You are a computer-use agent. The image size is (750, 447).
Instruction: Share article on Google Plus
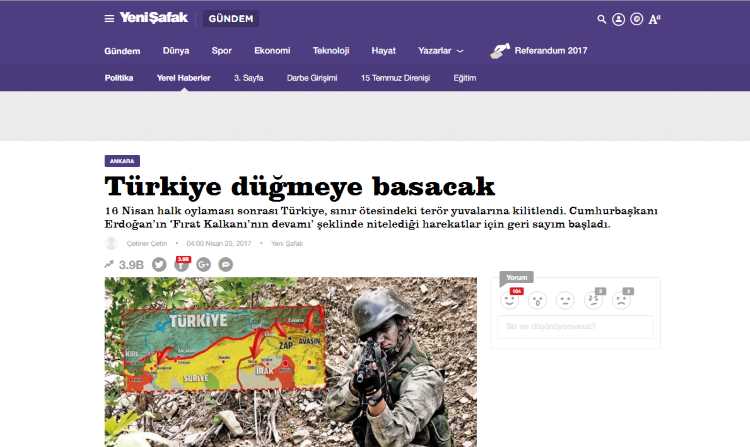click(204, 264)
